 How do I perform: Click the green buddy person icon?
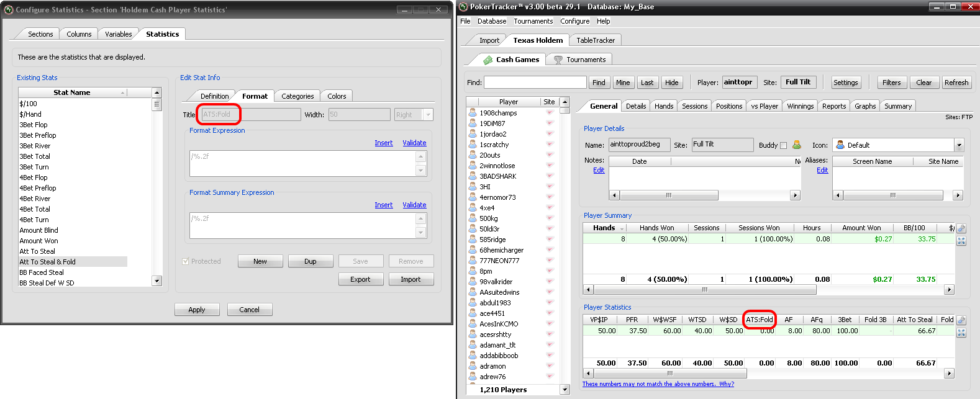point(797,145)
